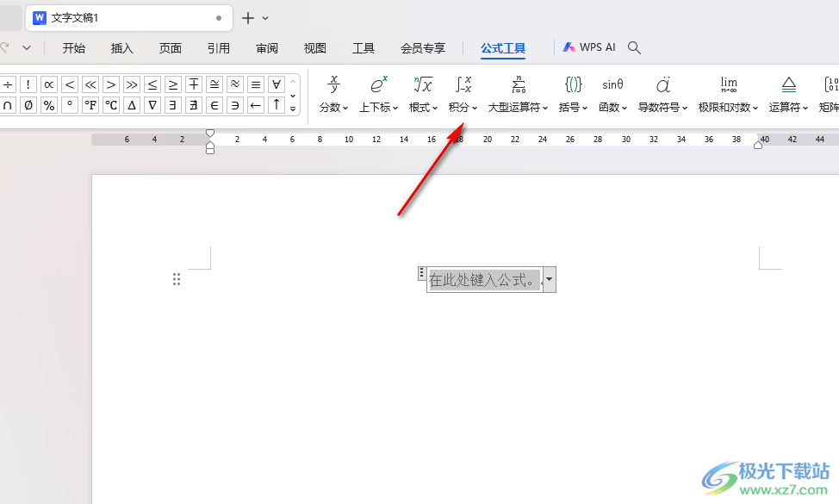Image resolution: width=839 pixels, height=504 pixels.
Task: Open the equation box options arrow
Action: (x=550, y=279)
